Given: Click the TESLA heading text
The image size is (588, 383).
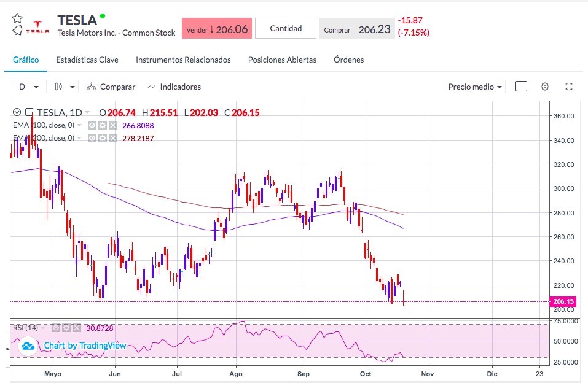Looking at the screenshot, I should [x=77, y=20].
